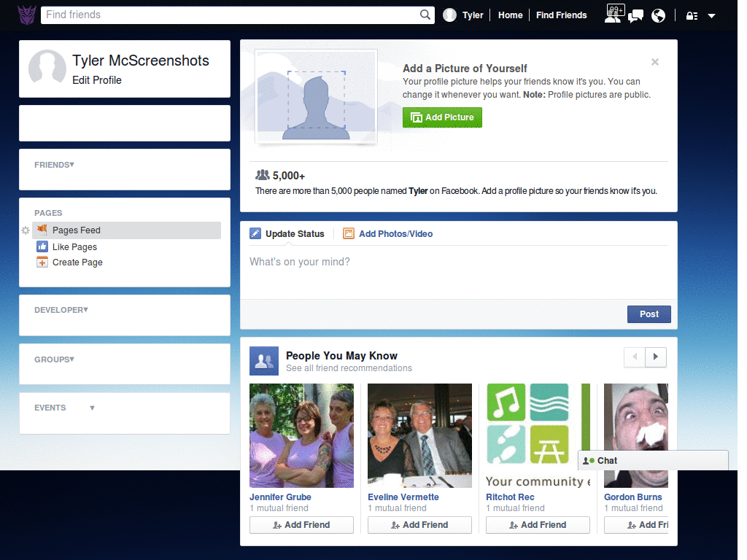Open the notifications globe icon

(659, 16)
